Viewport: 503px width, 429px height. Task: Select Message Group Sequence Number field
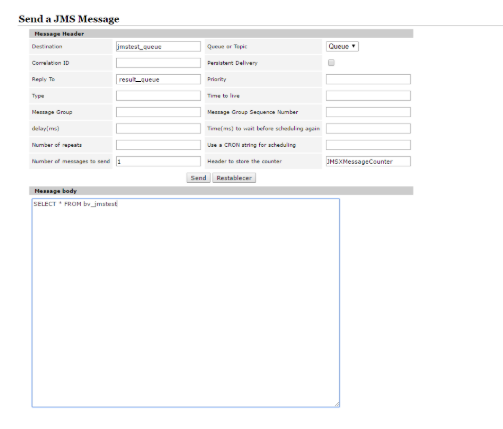[x=368, y=112]
